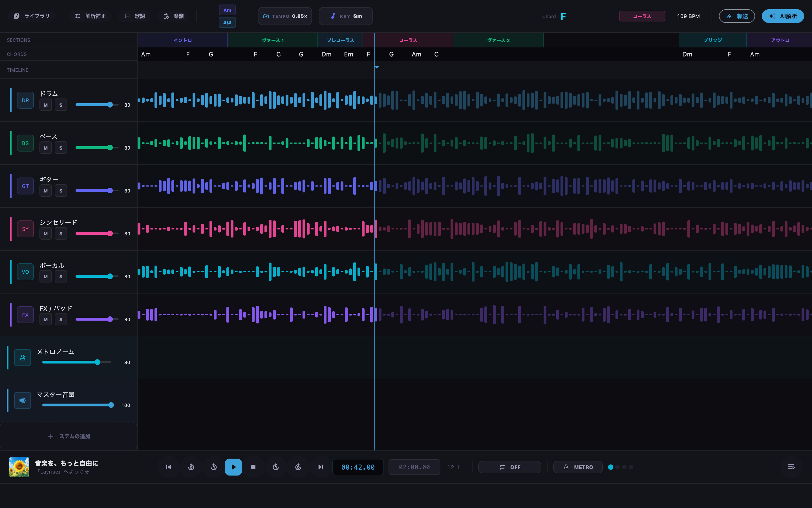This screenshot has height=508, width=812.
Task: Click the sunflower album artwork
Action: coord(19,467)
